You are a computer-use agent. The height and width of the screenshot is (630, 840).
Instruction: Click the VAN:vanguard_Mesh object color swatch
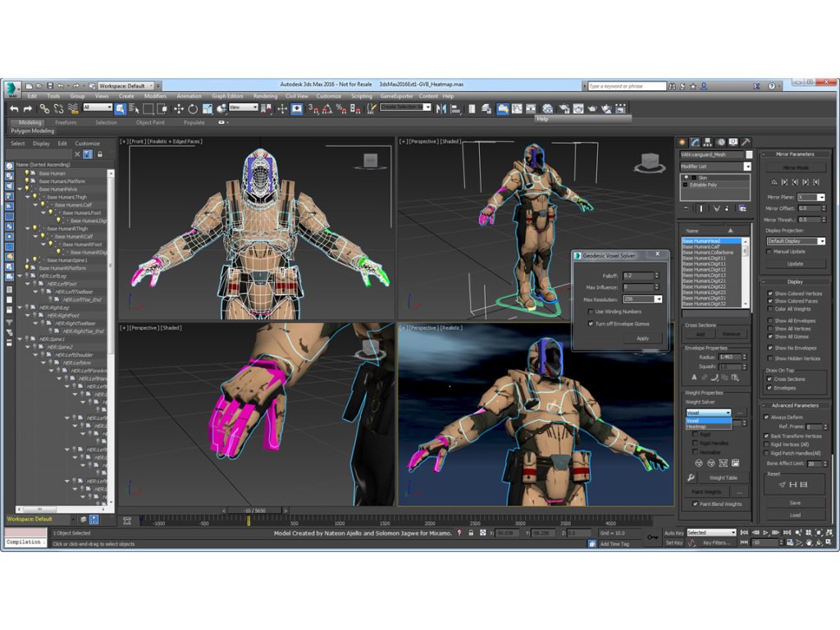(748, 154)
